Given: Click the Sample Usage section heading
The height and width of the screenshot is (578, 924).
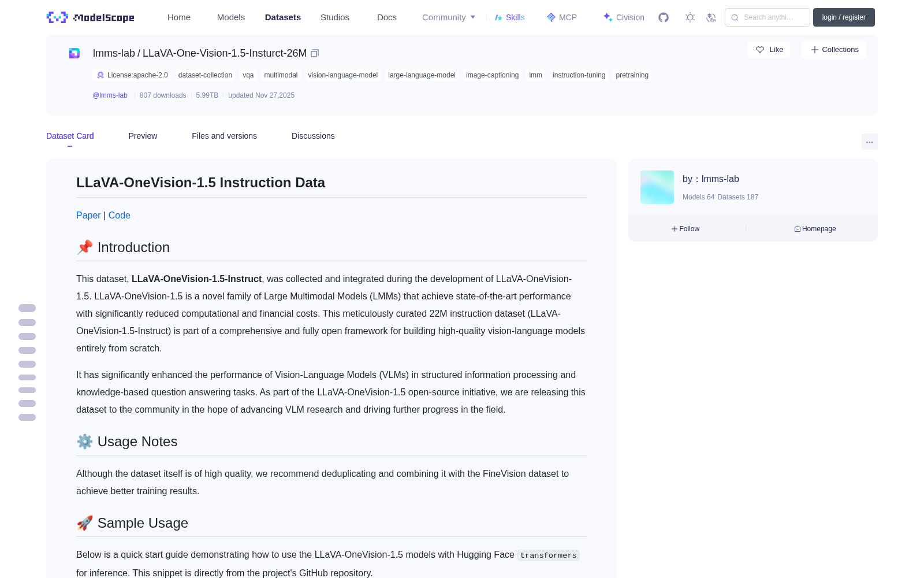Looking at the screenshot, I should [132, 523].
